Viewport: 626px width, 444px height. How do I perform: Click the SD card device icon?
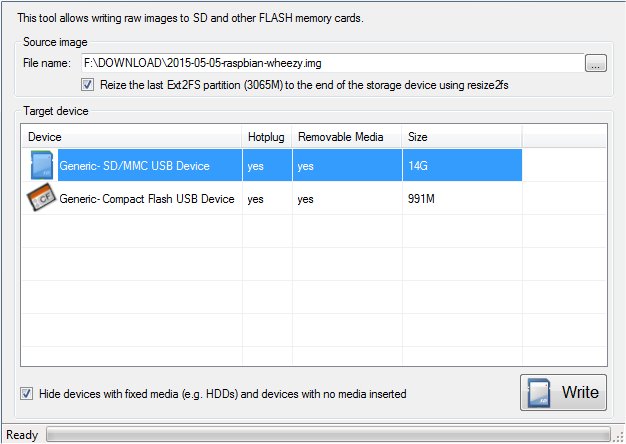click(42, 166)
